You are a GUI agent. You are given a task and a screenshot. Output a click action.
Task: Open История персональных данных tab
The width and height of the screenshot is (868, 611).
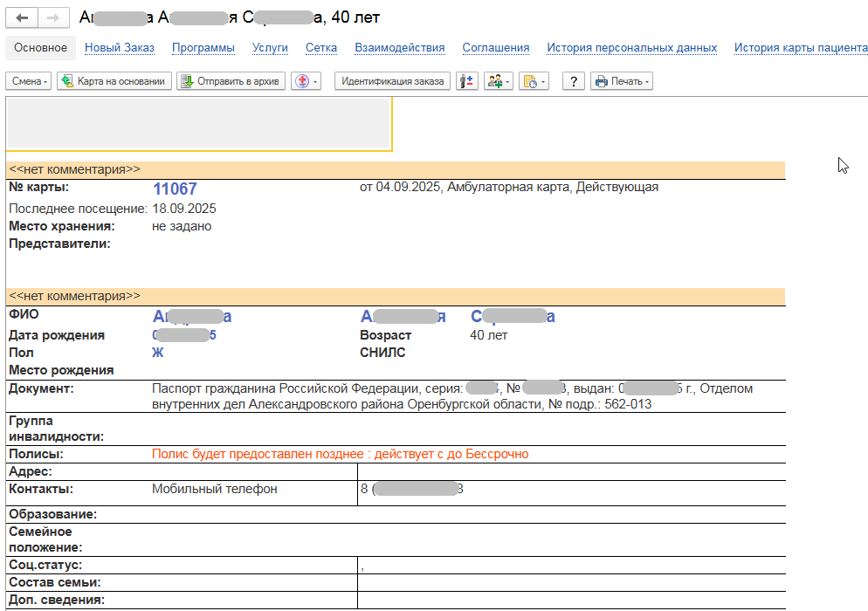click(x=631, y=48)
